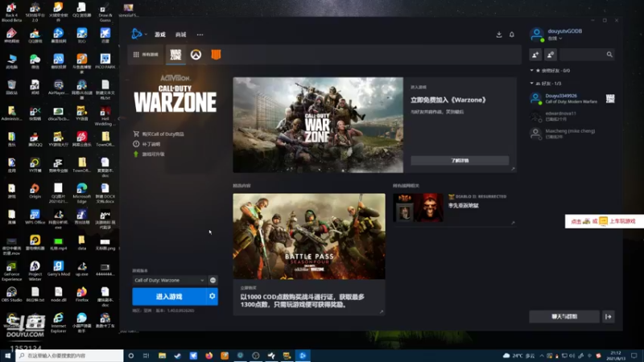The image size is (644, 362).
Task: Open File Explorer on taskbar
Action: (x=163, y=356)
